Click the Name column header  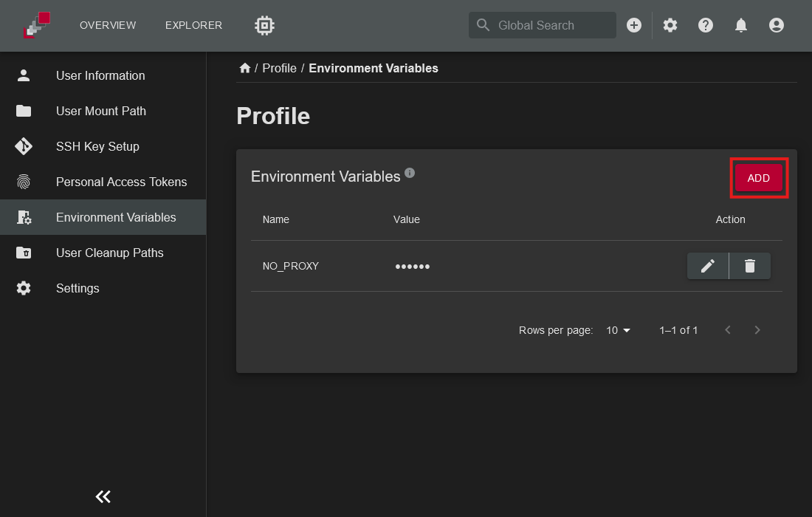point(275,219)
